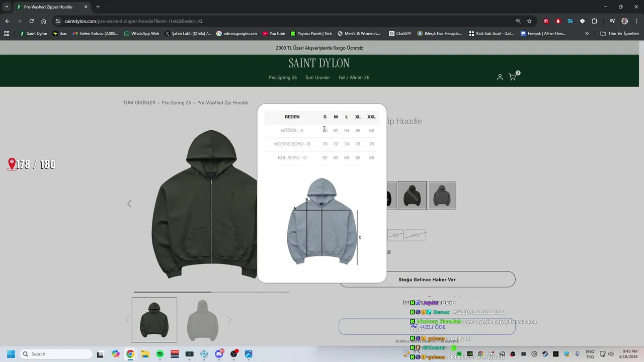Viewport: 644px width, 362px height.
Task: View site information icon in address bar
Action: point(58,21)
